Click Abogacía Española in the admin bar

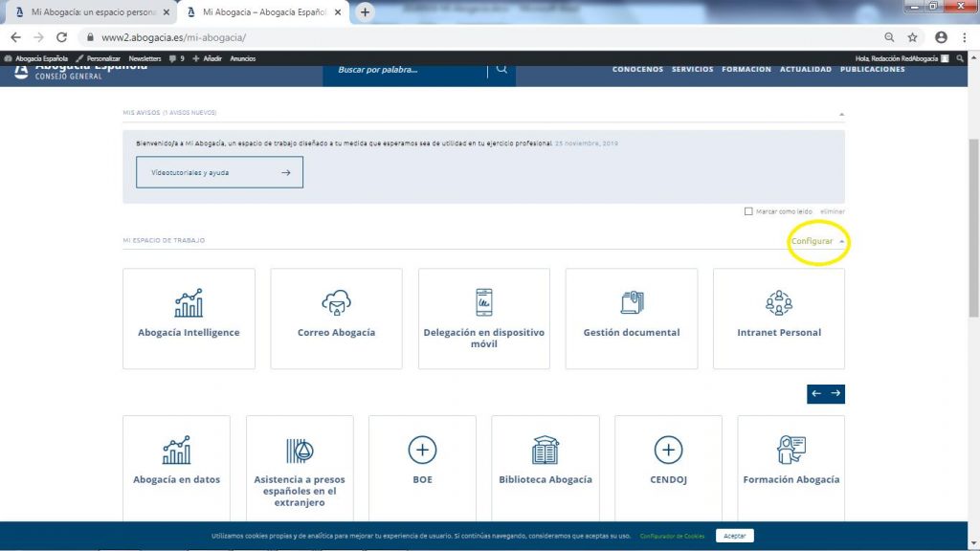click(x=36, y=58)
